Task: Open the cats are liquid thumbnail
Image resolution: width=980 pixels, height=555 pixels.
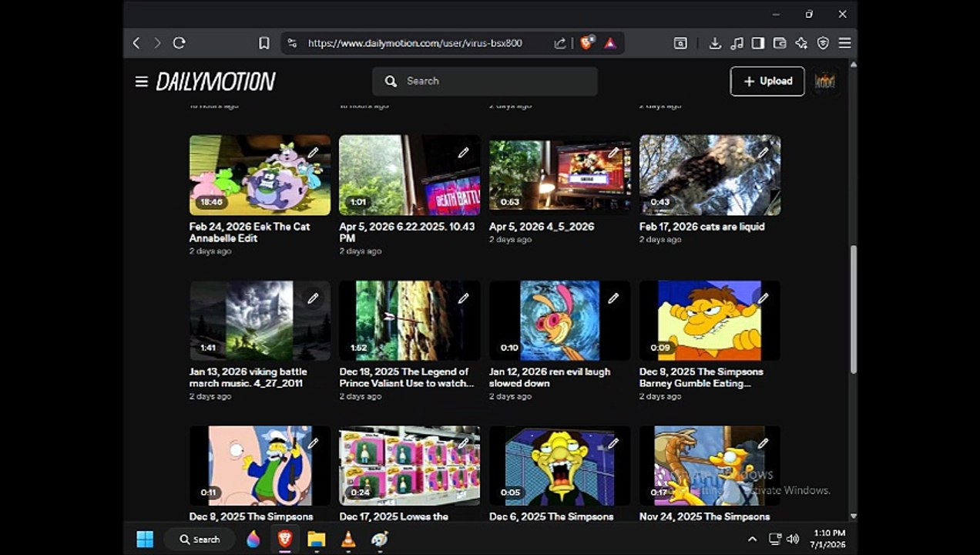Action: (710, 176)
